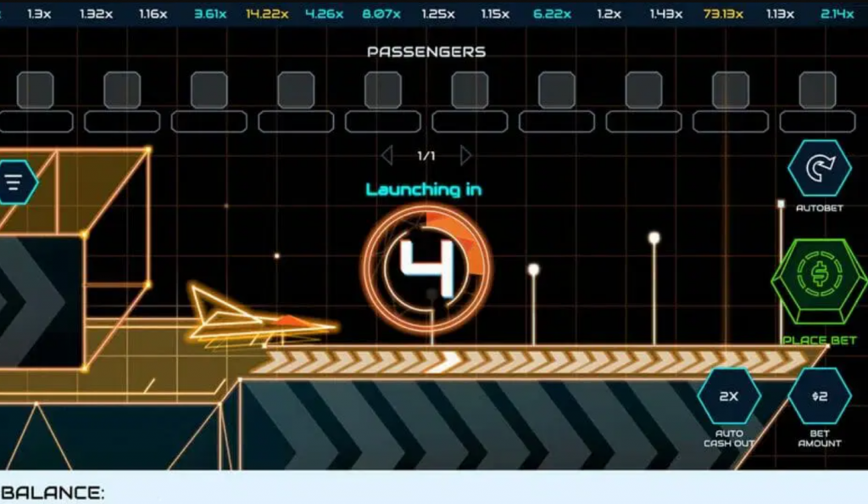Select the 4.26x history multiplier
Screen dimensions: 868x504
(x=324, y=14)
